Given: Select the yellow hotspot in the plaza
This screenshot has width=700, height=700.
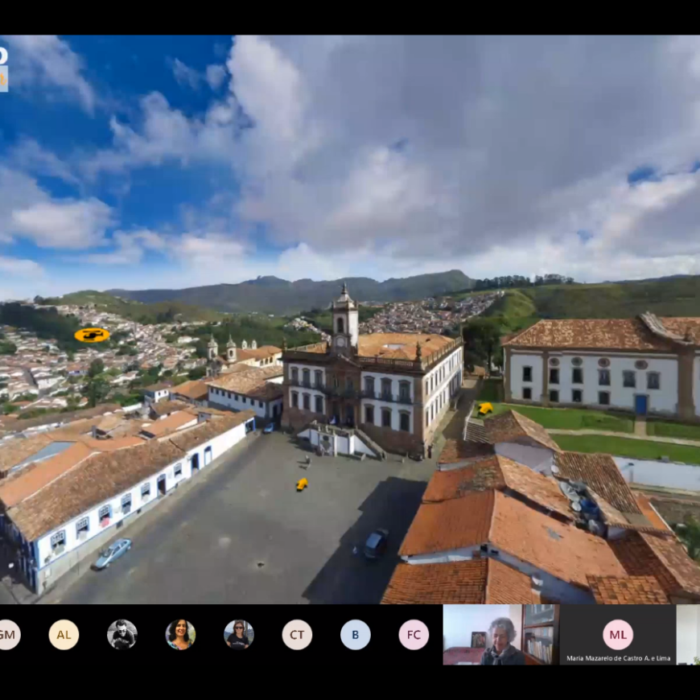Looking at the screenshot, I should (x=302, y=484).
